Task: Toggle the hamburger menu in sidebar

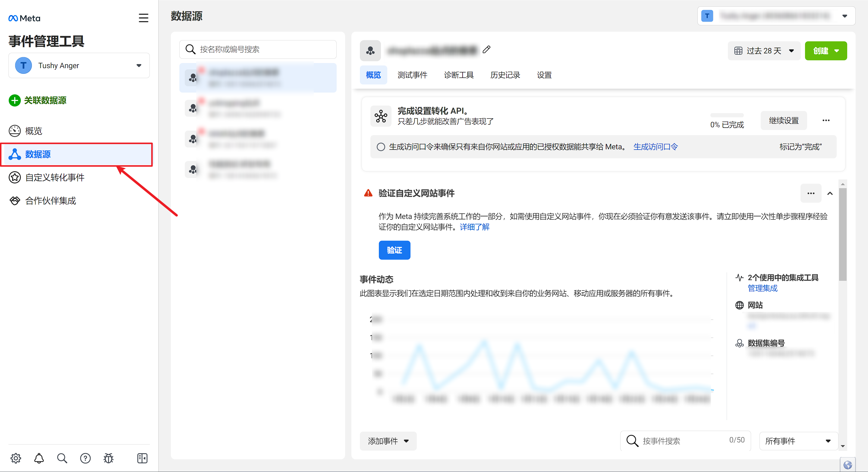Action: click(x=143, y=18)
